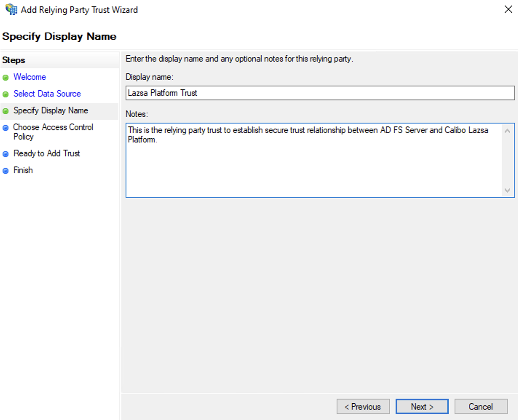Click the Display name label
Screen dimensions: 518x420
(150, 77)
